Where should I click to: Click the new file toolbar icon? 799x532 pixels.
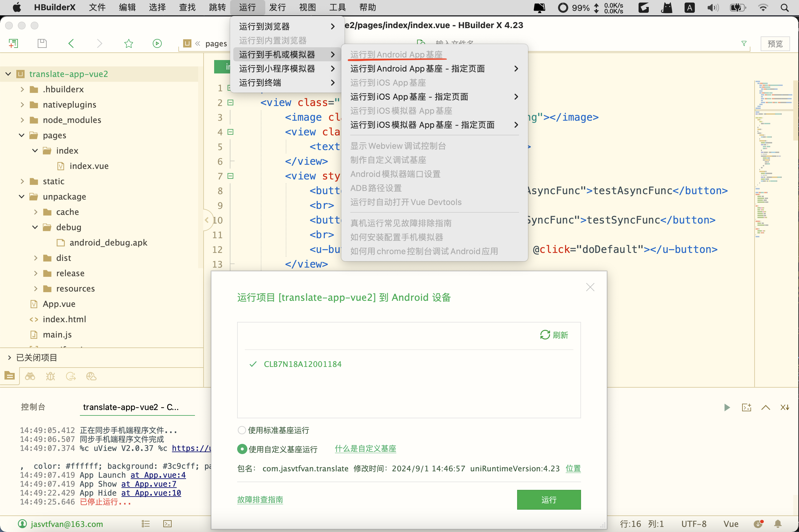point(13,43)
